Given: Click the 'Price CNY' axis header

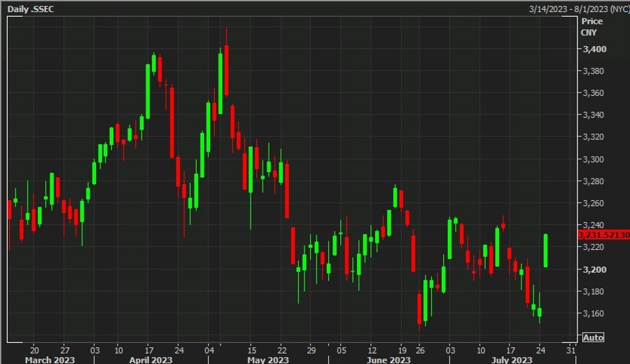Looking at the screenshot, I should point(591,27).
